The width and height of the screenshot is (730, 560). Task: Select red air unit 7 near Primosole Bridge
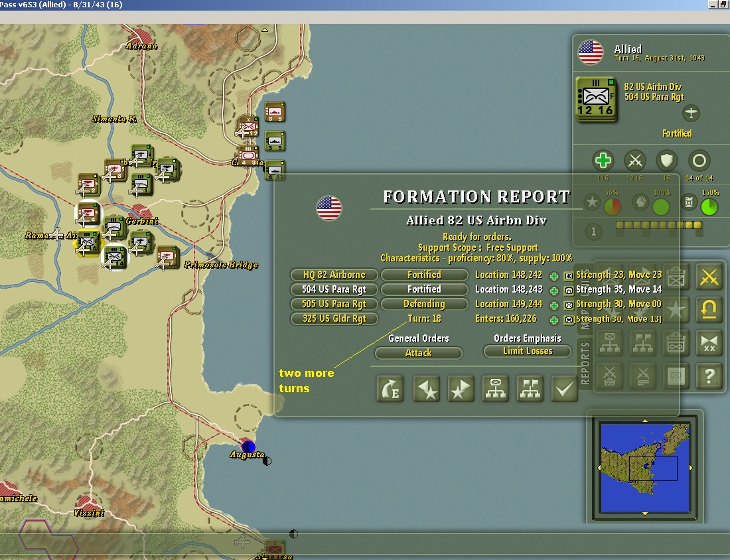(x=167, y=257)
